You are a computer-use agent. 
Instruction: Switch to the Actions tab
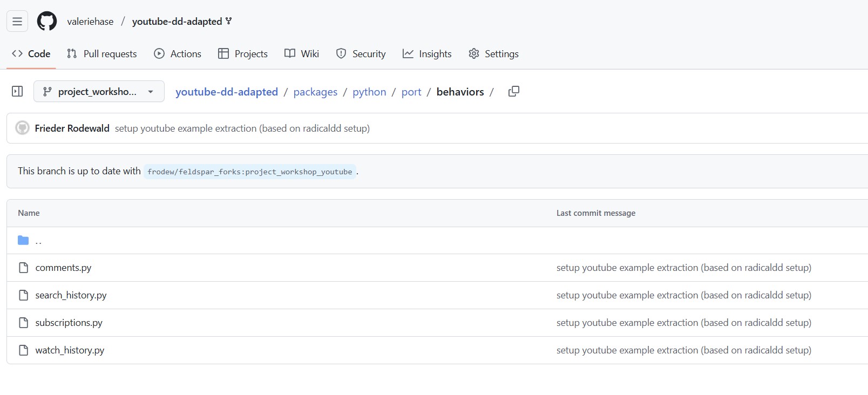[178, 54]
